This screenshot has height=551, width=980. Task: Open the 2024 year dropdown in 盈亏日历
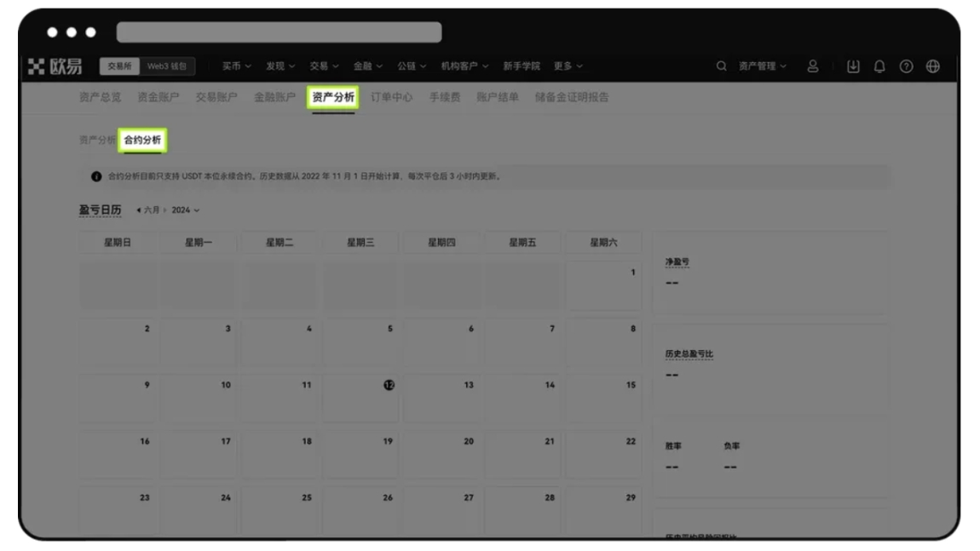(186, 210)
